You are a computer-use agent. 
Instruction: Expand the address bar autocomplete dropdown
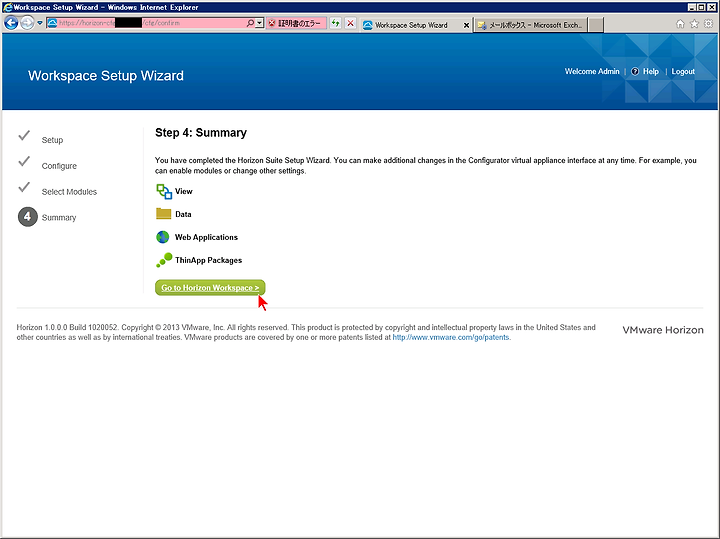point(260,23)
